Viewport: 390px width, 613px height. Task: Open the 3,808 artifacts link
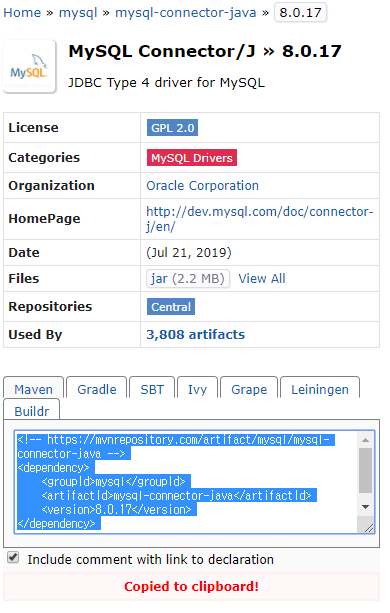click(x=195, y=335)
